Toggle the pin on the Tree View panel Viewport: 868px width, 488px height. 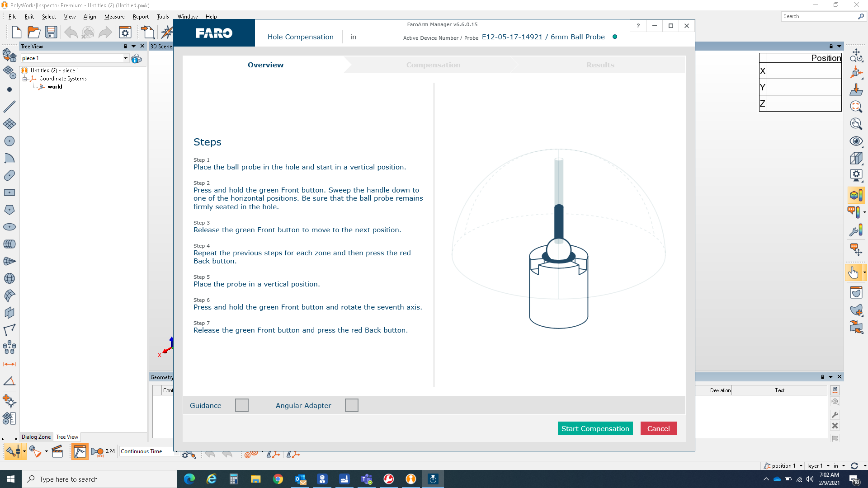pos(125,46)
